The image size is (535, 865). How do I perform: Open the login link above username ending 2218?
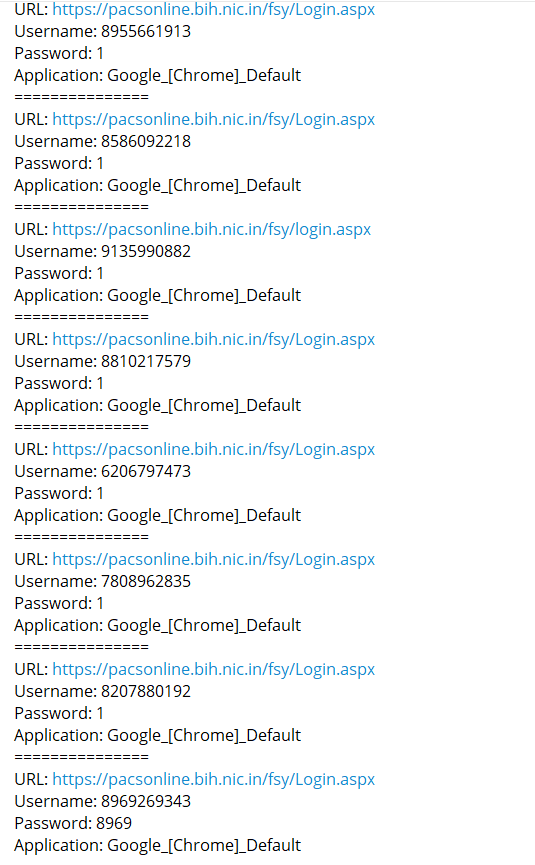[x=213, y=119]
